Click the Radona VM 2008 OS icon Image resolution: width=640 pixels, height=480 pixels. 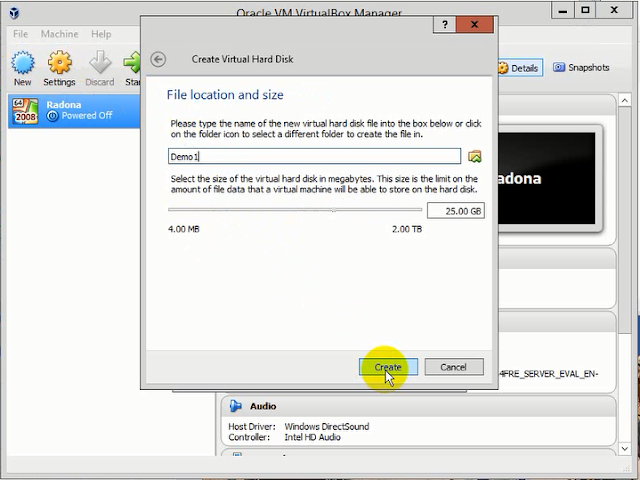pos(25,111)
